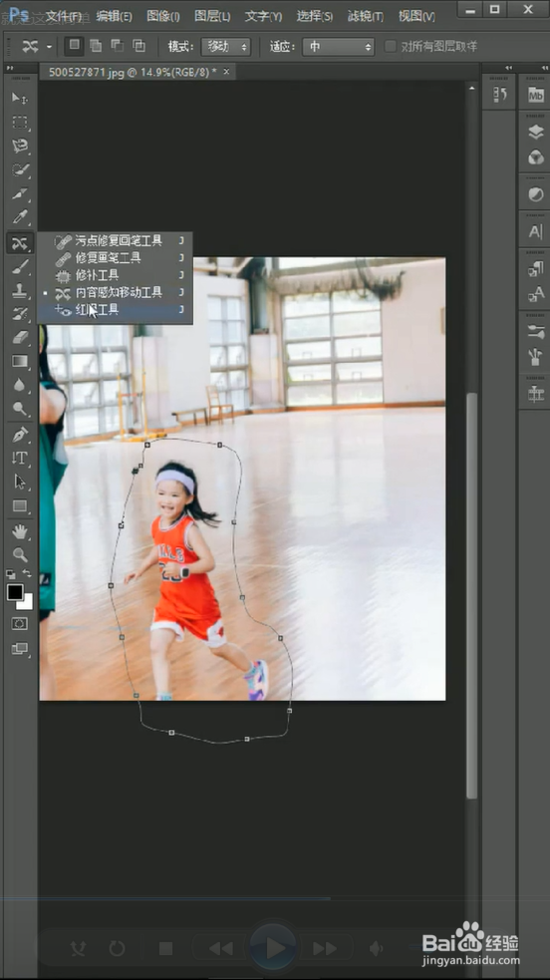Expand the History panel column arrows
The height and width of the screenshot is (980, 550).
(x=508, y=68)
